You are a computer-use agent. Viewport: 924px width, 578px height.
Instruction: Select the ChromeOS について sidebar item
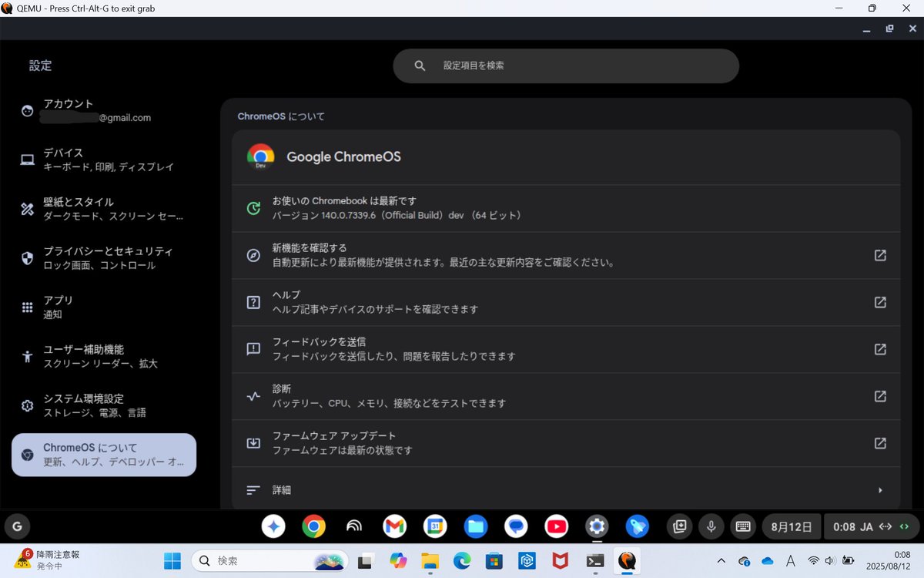104,455
